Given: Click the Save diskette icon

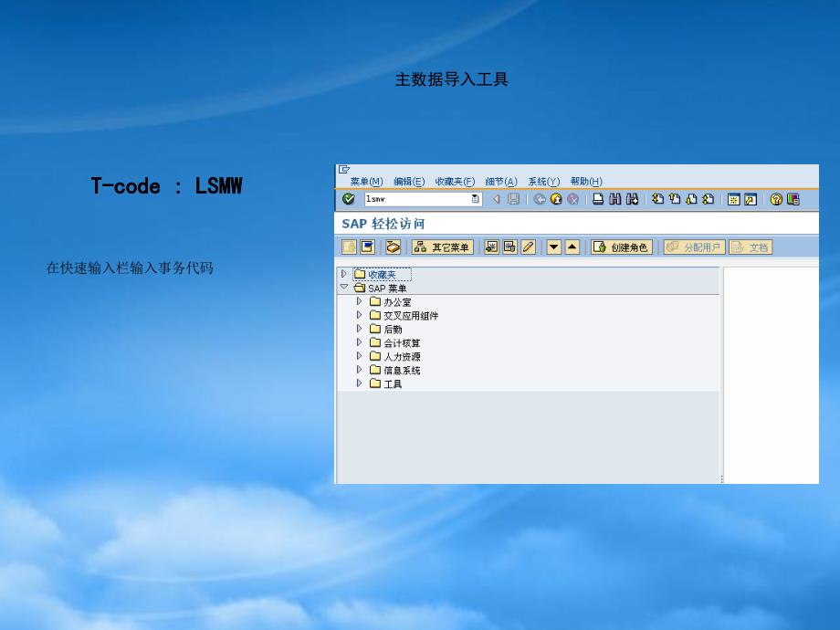Looking at the screenshot, I should click(x=513, y=199).
